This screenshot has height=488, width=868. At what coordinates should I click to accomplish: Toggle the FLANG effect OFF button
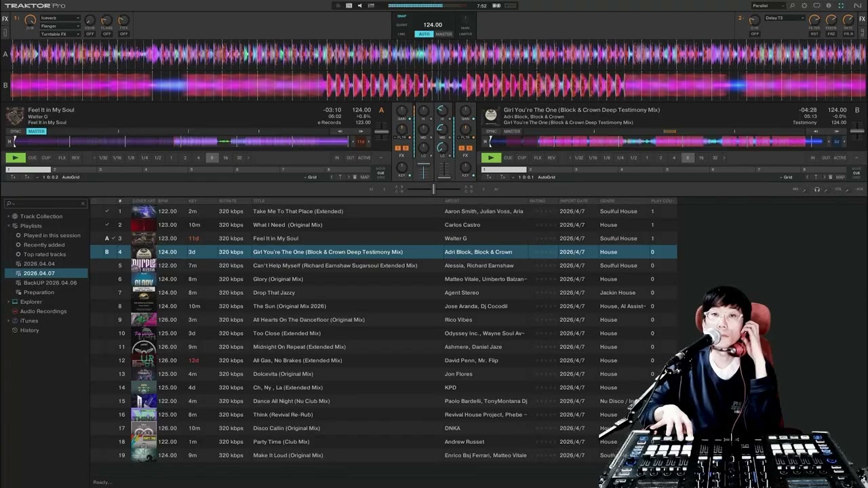coord(106,34)
